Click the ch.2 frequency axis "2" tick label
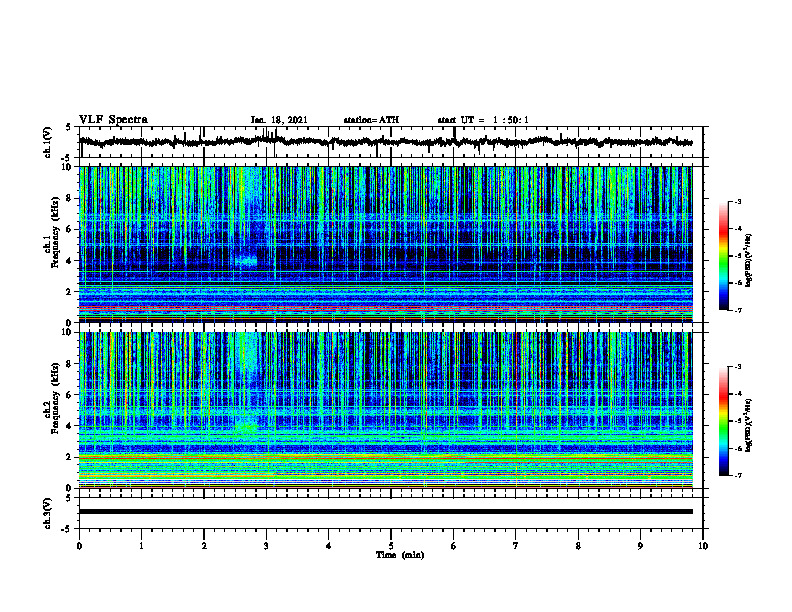 point(69,457)
